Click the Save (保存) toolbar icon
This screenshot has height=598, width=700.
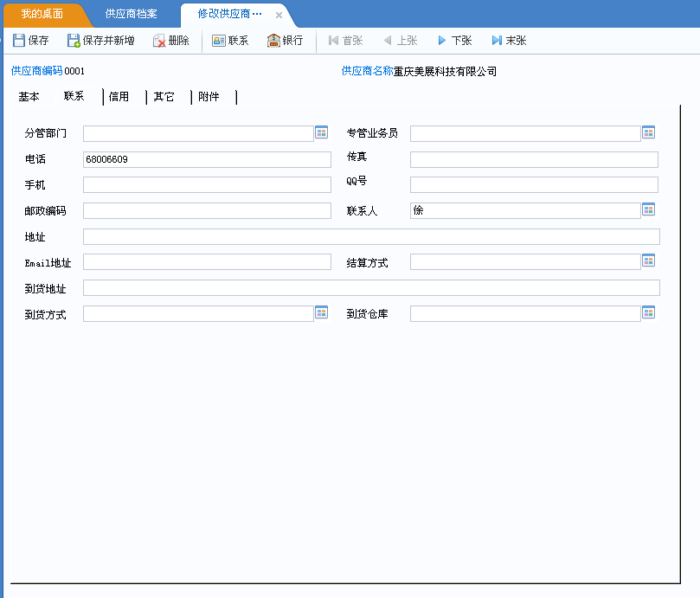19,41
